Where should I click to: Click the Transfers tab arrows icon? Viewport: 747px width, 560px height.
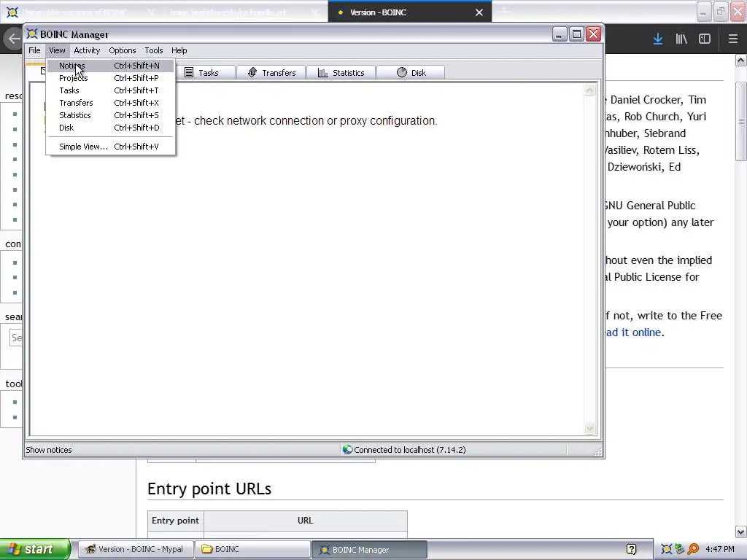point(252,72)
